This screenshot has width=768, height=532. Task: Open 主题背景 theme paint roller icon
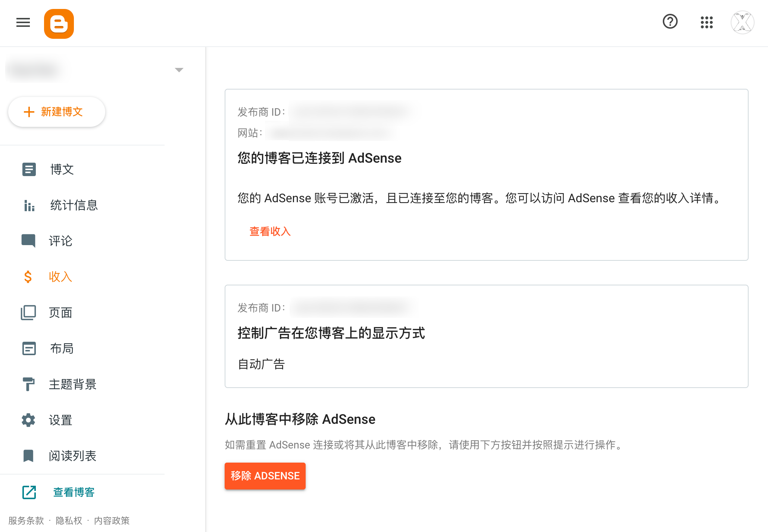[29, 384]
